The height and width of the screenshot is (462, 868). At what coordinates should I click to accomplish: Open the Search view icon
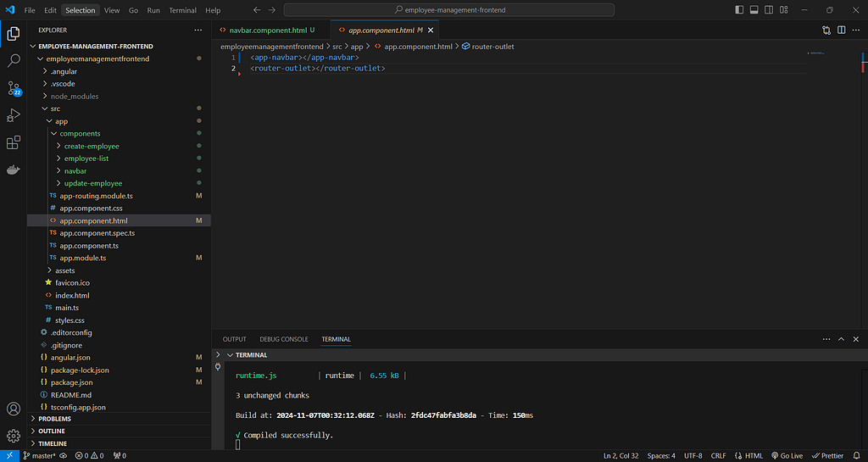click(14, 60)
